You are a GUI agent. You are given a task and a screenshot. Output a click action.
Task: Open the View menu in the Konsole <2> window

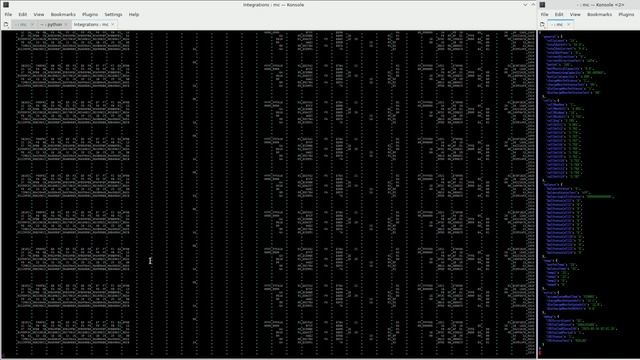[575, 14]
